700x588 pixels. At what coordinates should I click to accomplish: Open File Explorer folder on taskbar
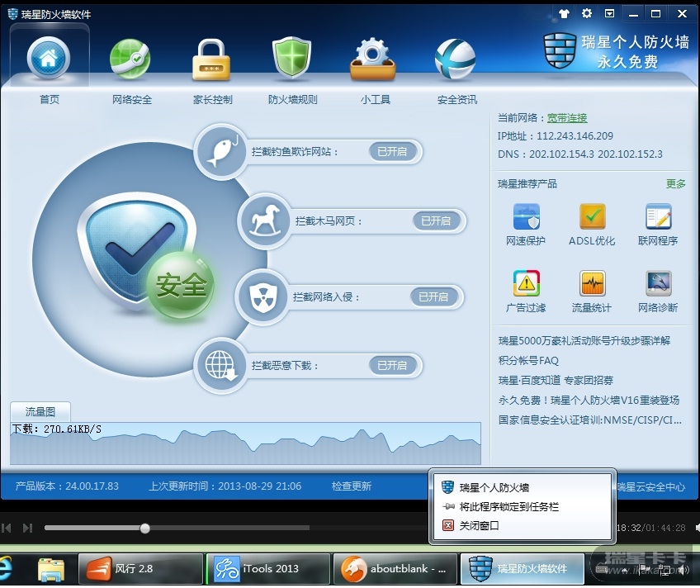tap(51, 569)
